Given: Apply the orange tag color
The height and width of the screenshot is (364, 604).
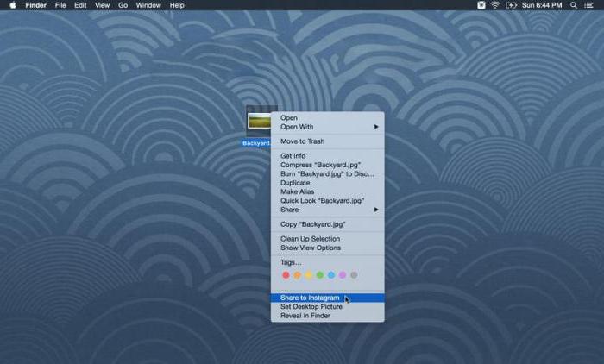Looking at the screenshot, I should (298, 275).
